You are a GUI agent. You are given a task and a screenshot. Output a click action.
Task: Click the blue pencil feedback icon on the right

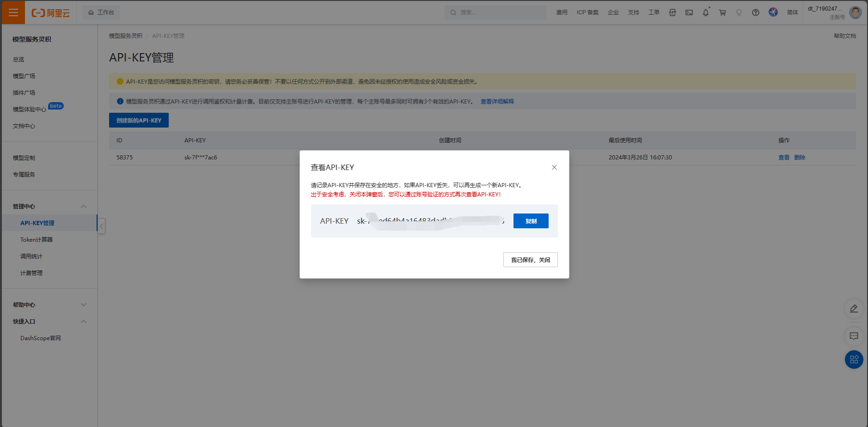(x=854, y=309)
